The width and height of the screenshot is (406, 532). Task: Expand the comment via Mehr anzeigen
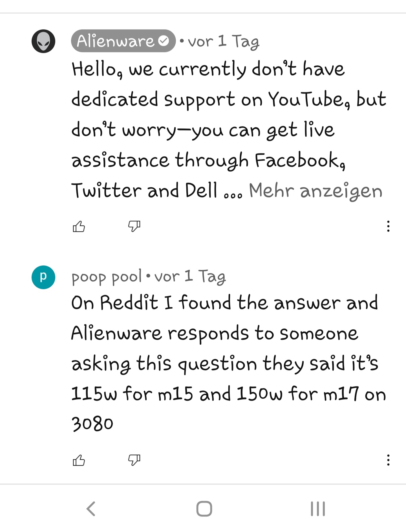point(315,191)
